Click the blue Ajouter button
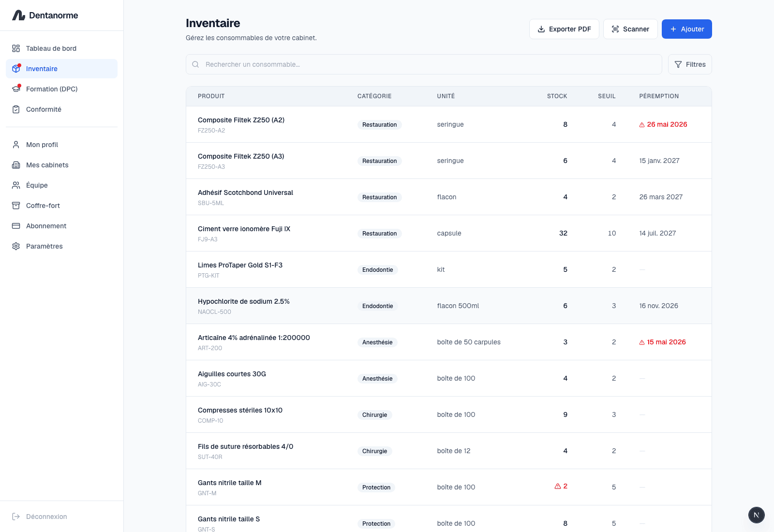The image size is (774, 532). pyautogui.click(x=686, y=29)
